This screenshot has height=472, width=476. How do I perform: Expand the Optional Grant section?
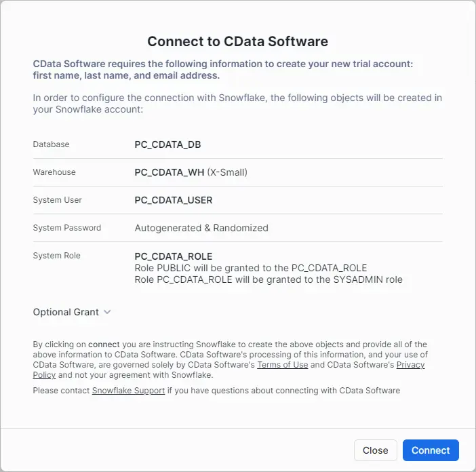pos(66,312)
